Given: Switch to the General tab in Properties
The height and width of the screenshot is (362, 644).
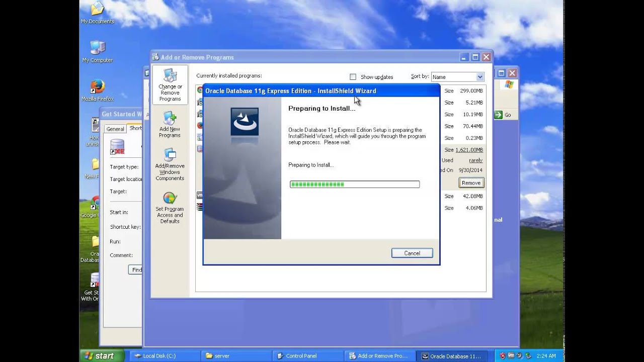Looking at the screenshot, I should (115, 129).
